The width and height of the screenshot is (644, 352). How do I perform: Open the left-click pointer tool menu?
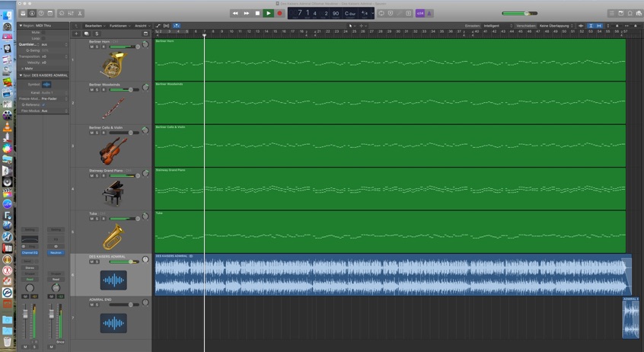352,25
